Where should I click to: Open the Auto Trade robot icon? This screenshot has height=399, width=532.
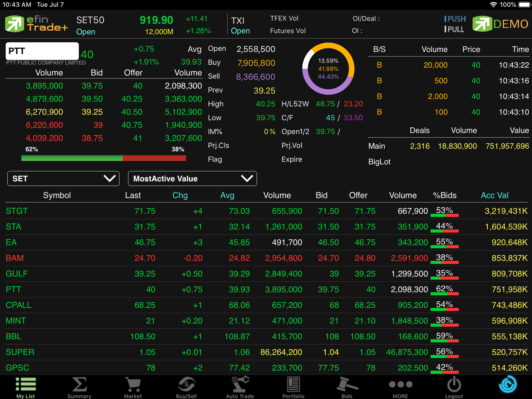pos(240,384)
